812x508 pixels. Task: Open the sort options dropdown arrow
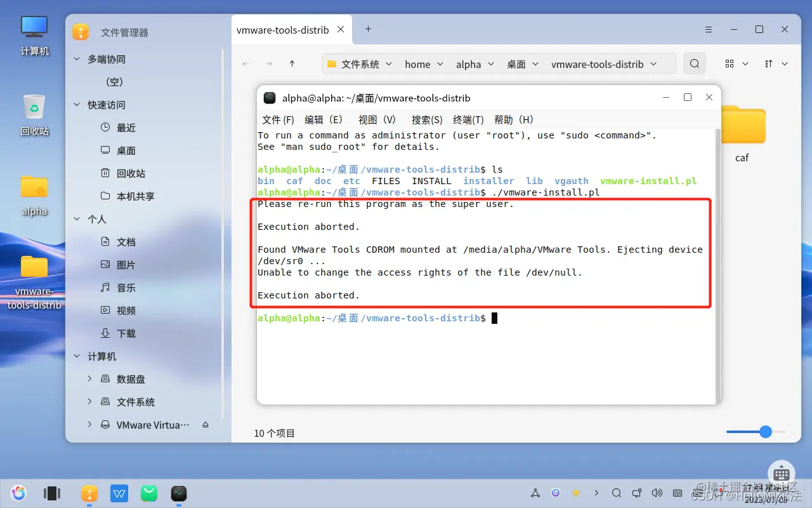[x=785, y=64]
